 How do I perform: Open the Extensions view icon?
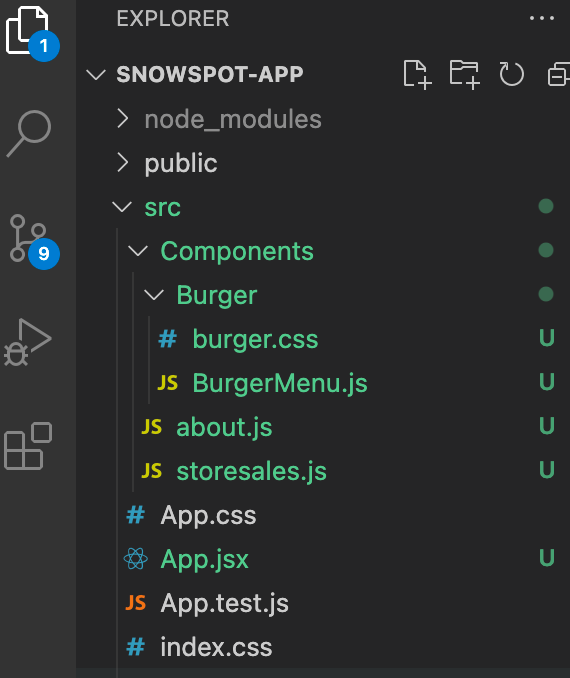[28, 446]
